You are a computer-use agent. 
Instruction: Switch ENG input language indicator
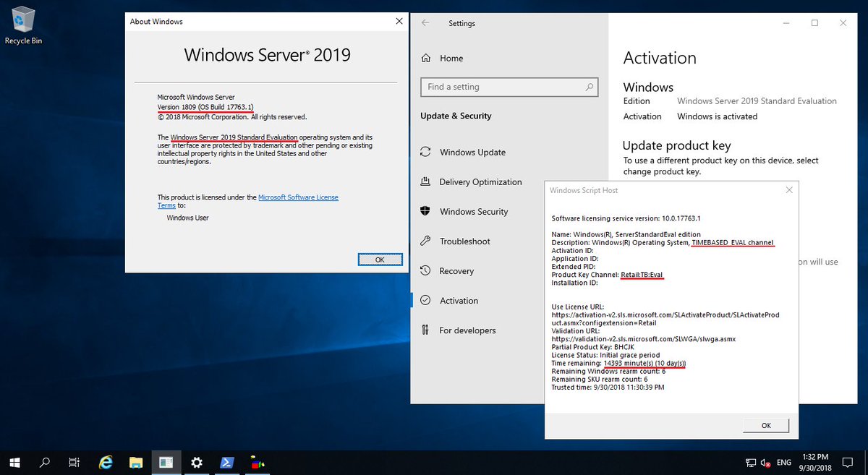pos(784,462)
